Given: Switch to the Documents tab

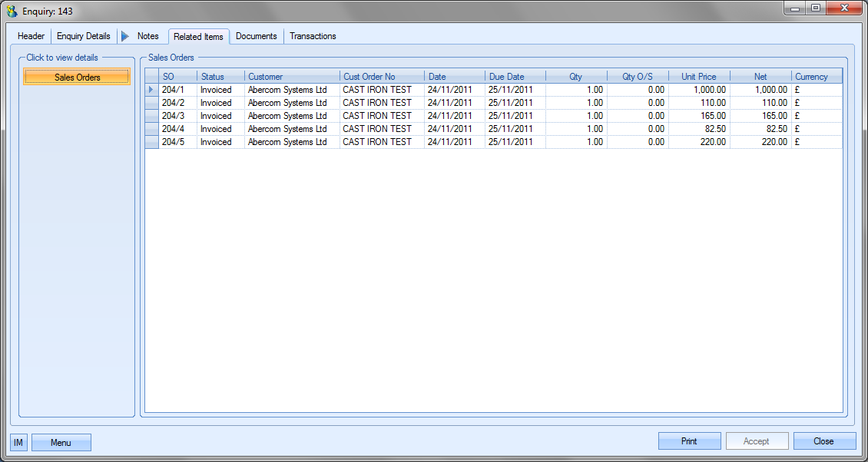Looking at the screenshot, I should pos(257,36).
